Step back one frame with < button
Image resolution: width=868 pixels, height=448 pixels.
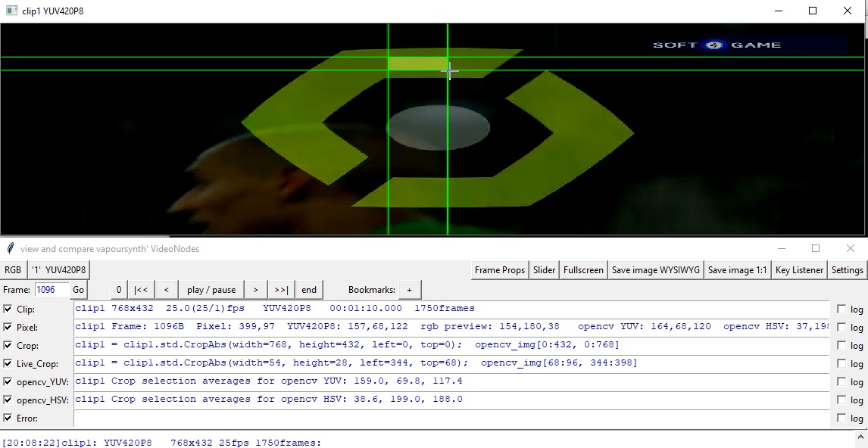166,290
